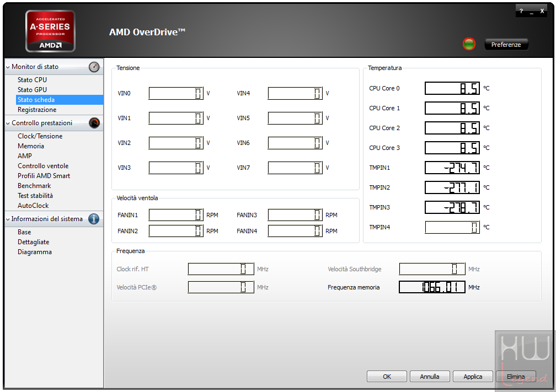Show the Diagramma view
The image size is (556, 392).
[x=35, y=252]
